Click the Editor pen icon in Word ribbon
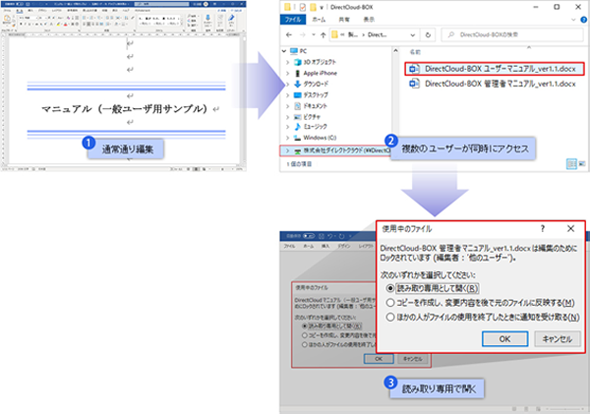Image resolution: width=590 pixels, height=414 pixels. [x=231, y=18]
